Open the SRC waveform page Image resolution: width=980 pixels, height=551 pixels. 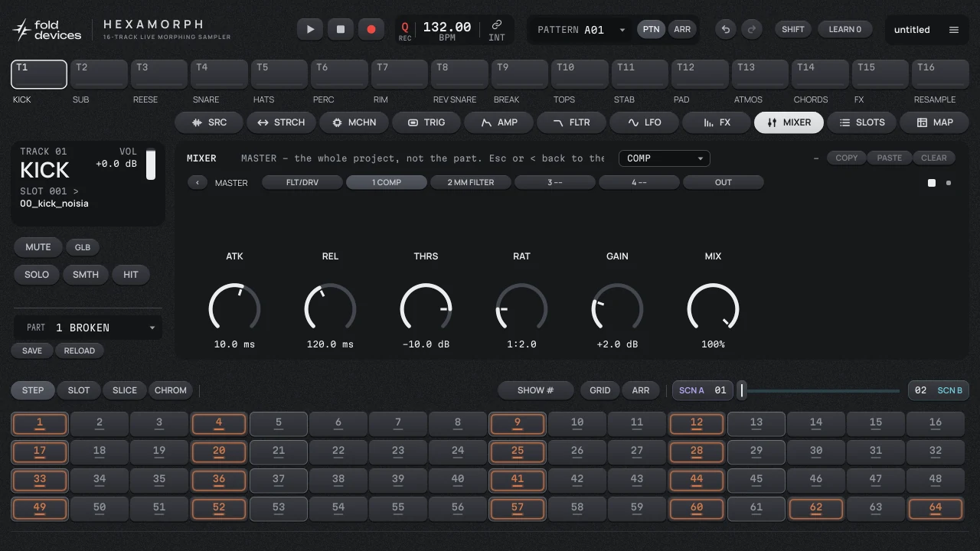209,122
